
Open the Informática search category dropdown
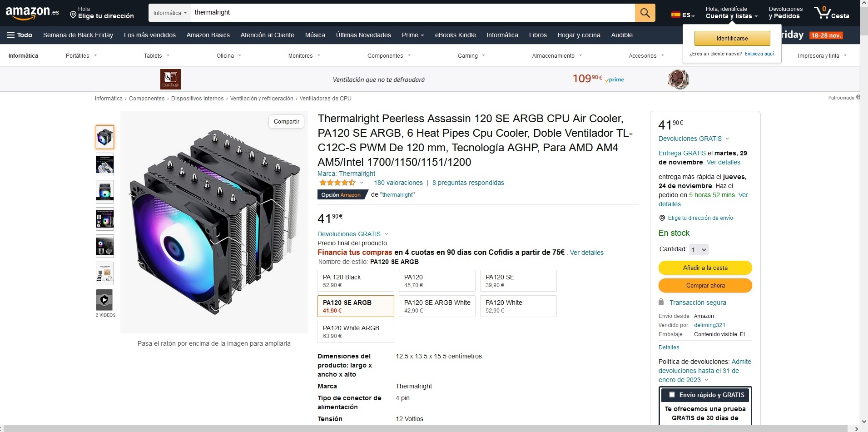[170, 13]
